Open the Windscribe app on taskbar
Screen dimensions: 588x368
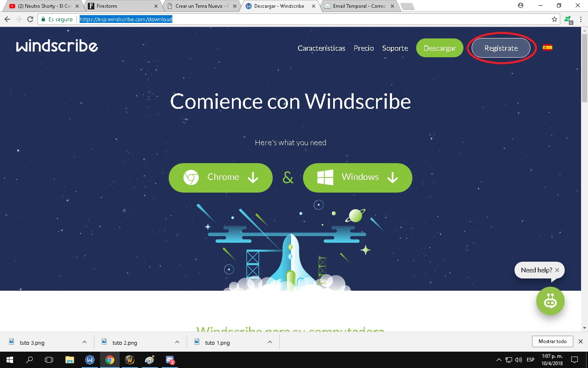click(x=90, y=360)
